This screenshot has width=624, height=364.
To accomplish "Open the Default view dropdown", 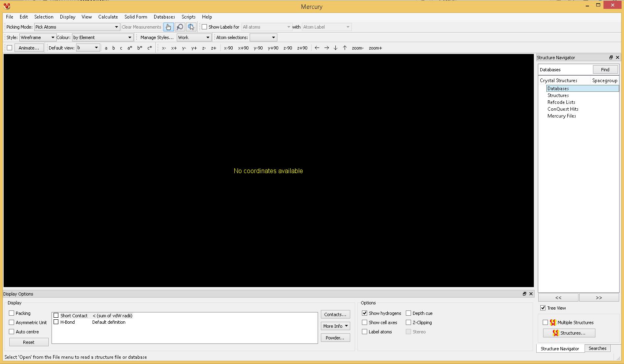I will (x=88, y=48).
